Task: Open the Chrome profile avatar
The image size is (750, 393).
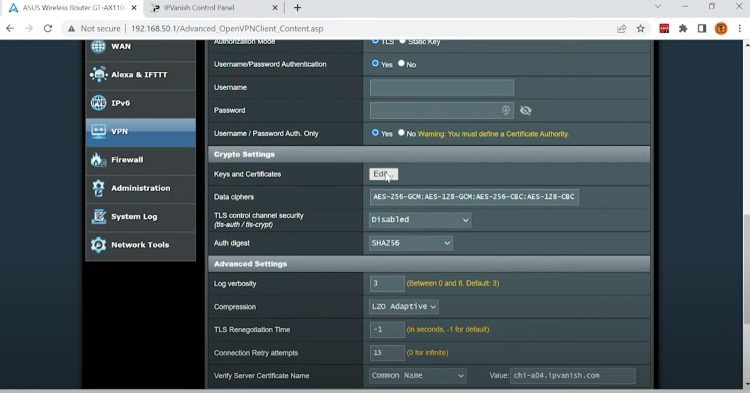Action: (721, 29)
